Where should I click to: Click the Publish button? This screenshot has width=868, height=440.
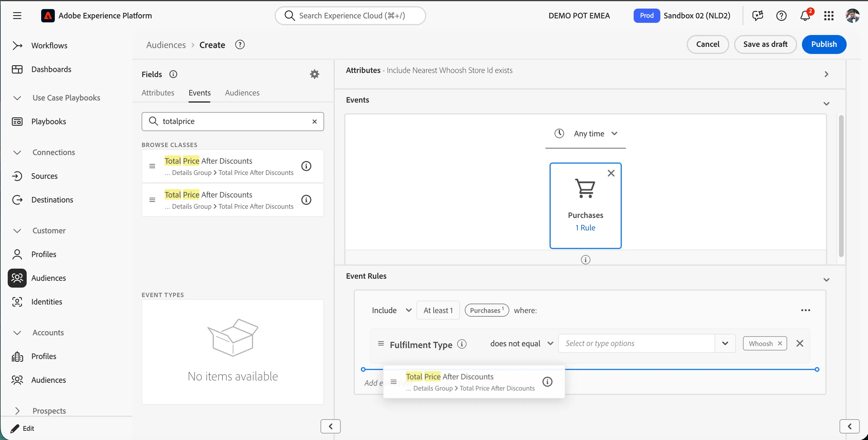click(824, 44)
